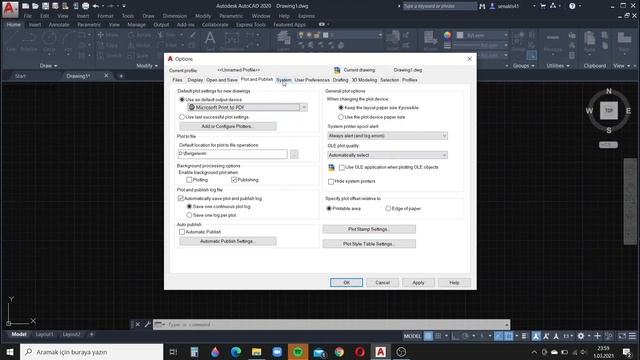Expand the Modify panel in the ribbon
The image size is (640, 360).
tap(147, 66)
